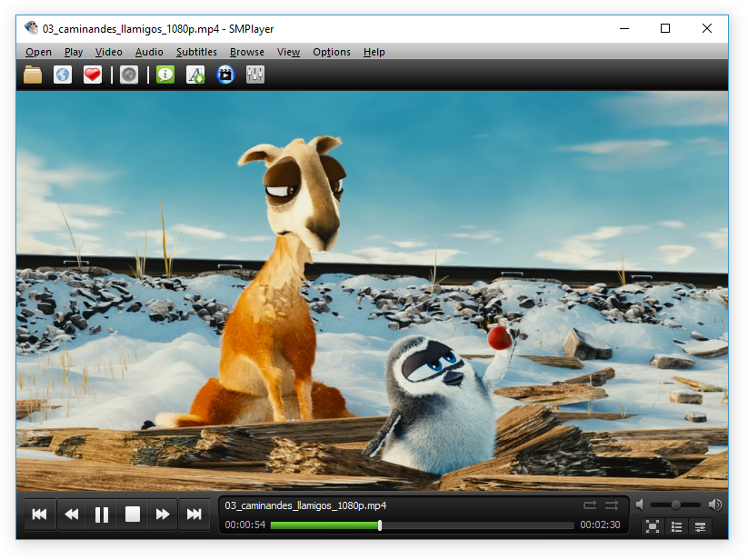
Task: Skip to the next track
Action: [194, 515]
